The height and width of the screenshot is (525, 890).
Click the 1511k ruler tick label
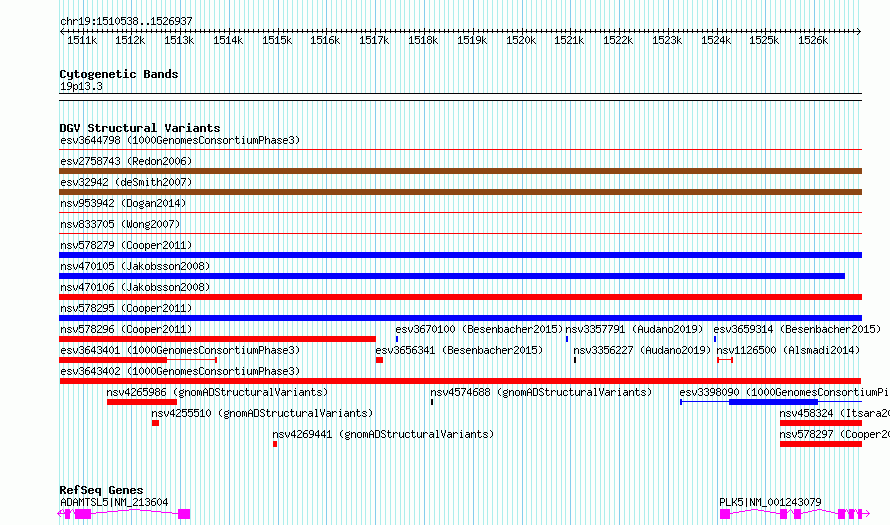82,40
